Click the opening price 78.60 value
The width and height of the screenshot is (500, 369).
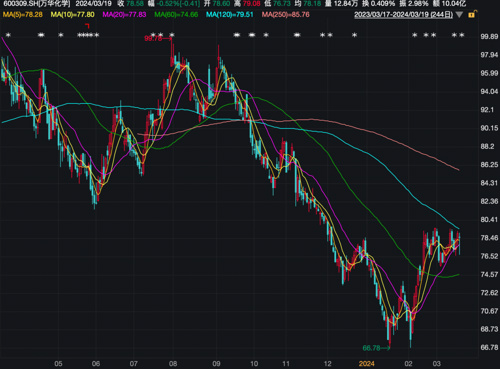(221, 4)
